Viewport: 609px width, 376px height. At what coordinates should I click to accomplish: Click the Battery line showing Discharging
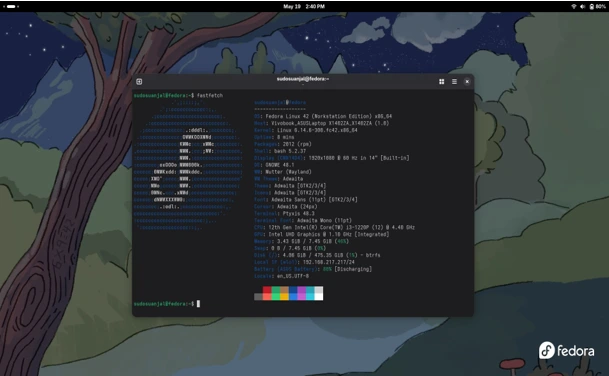[313, 269]
